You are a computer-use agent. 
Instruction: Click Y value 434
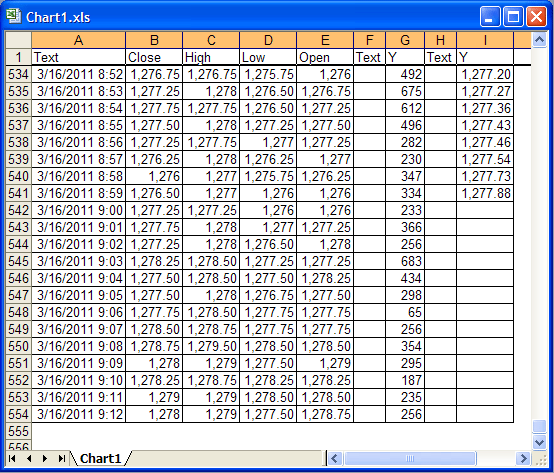(x=405, y=278)
